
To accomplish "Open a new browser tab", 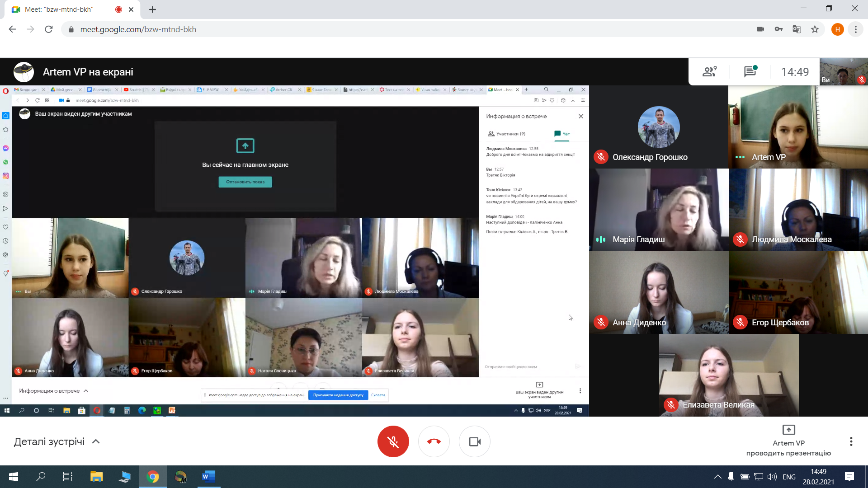I will [153, 9].
